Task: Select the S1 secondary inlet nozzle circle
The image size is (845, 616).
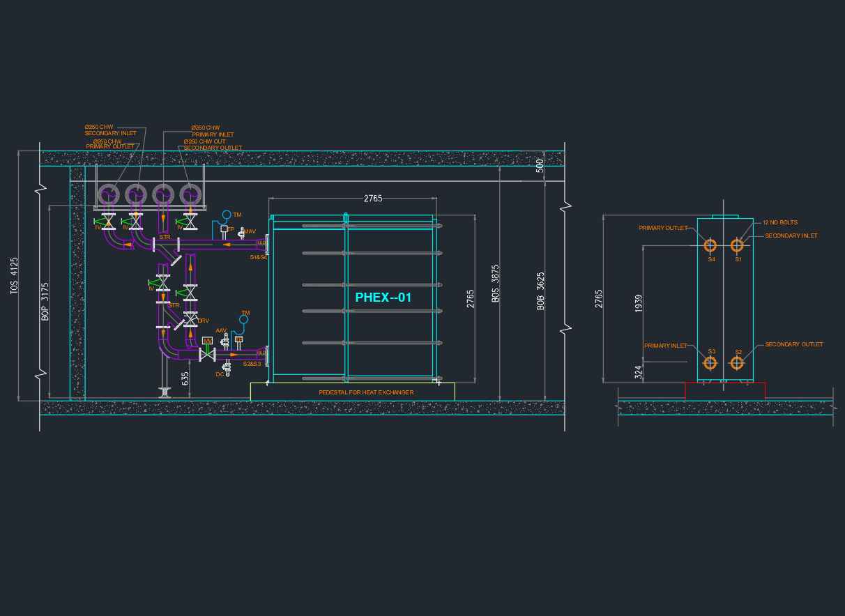Action: (737, 245)
